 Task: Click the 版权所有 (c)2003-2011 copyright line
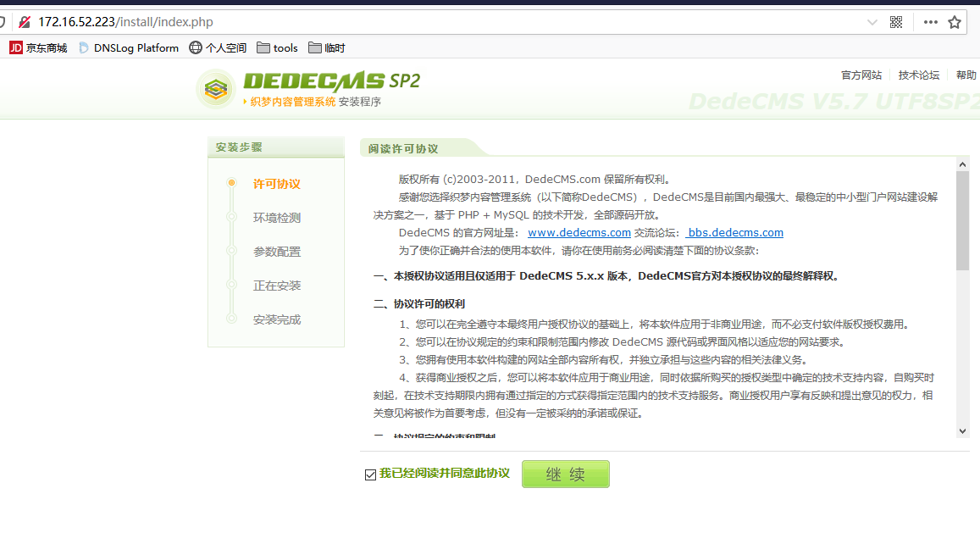[x=534, y=180]
